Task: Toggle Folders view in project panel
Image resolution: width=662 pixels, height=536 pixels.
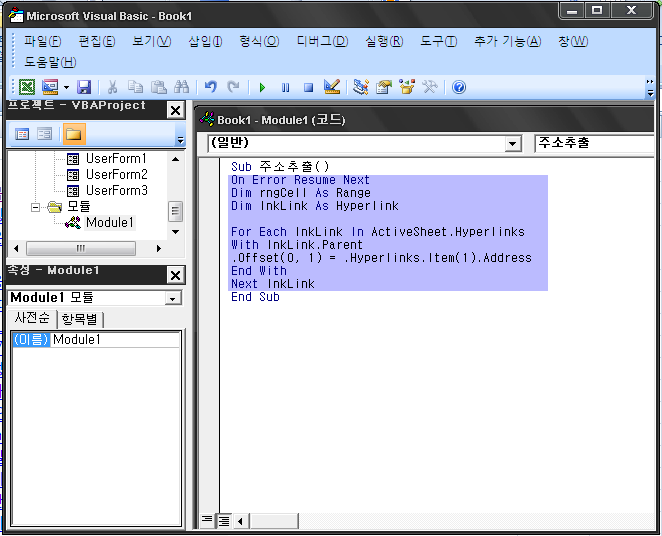Action: pos(74,134)
